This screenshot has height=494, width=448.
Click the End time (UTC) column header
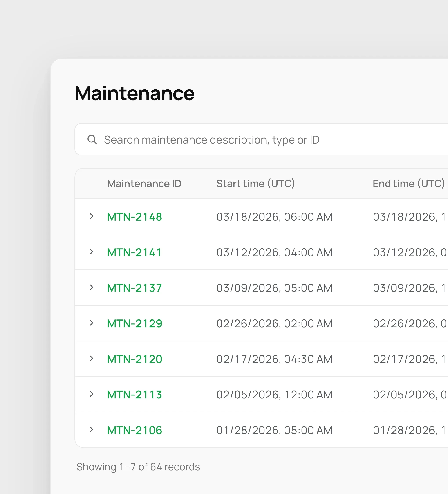click(x=408, y=184)
